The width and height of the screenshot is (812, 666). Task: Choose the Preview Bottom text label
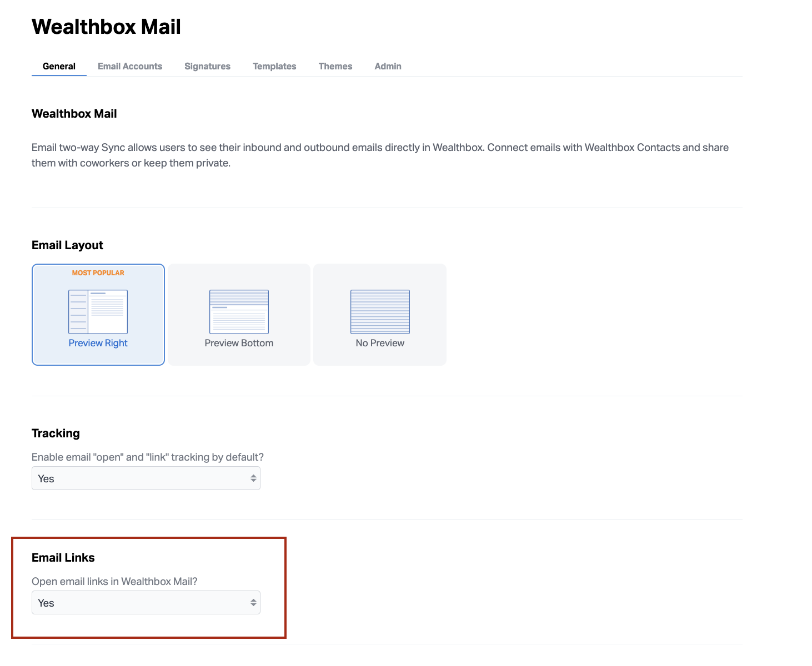239,343
